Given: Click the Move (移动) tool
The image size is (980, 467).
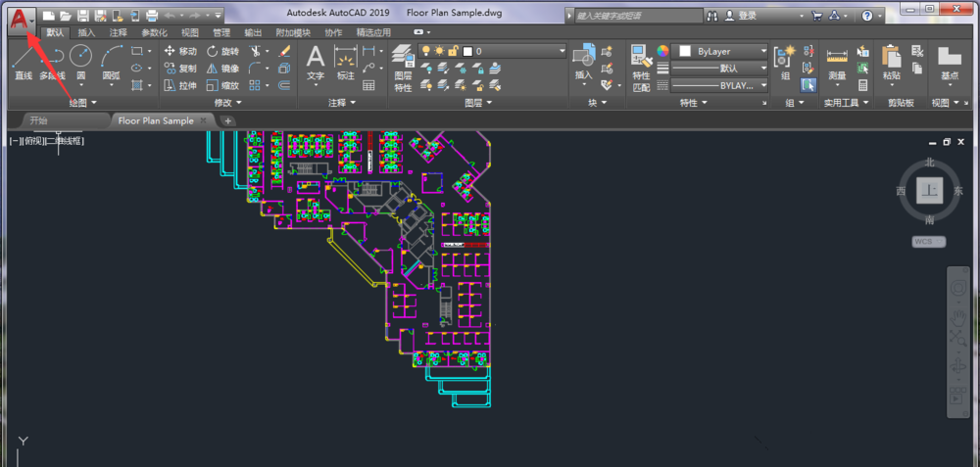Looking at the screenshot, I should coord(179,51).
